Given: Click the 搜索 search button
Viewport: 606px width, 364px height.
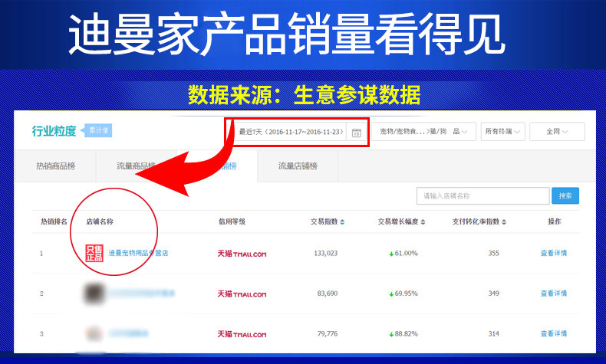Looking at the screenshot, I should [x=565, y=195].
